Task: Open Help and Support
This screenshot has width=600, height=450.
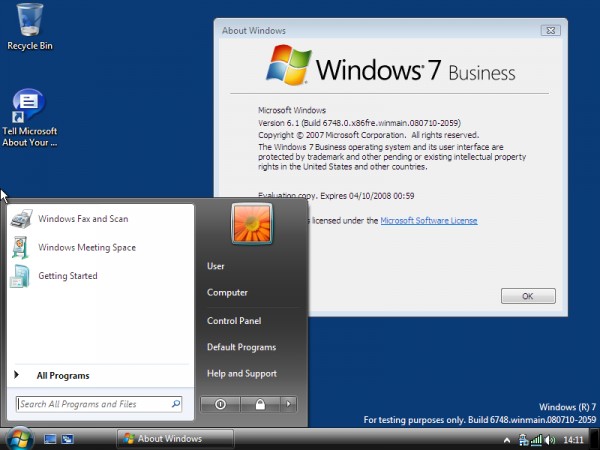Action: (x=242, y=373)
